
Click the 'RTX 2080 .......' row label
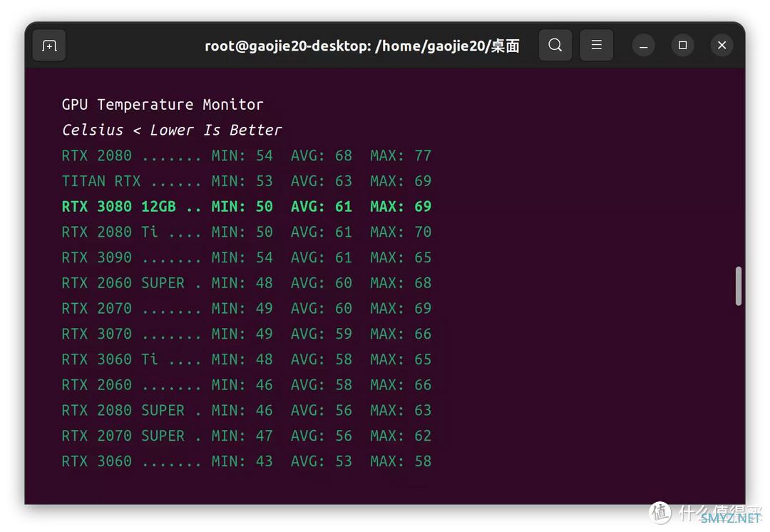click(131, 155)
